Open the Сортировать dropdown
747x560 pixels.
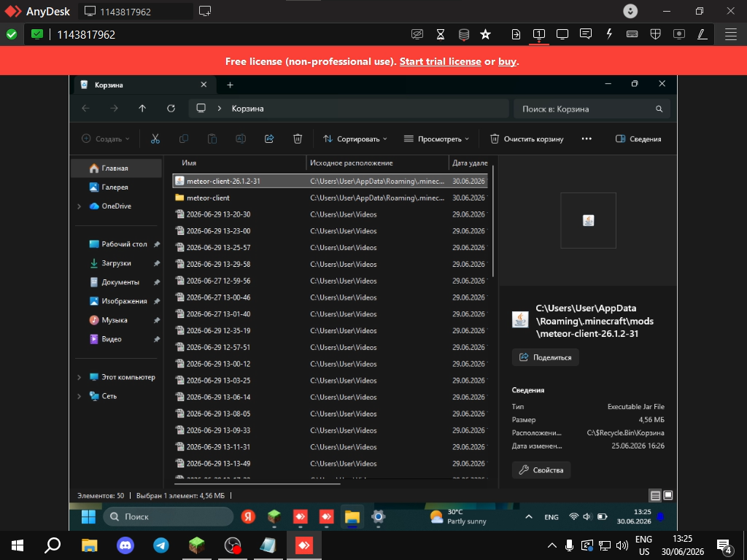(x=355, y=139)
